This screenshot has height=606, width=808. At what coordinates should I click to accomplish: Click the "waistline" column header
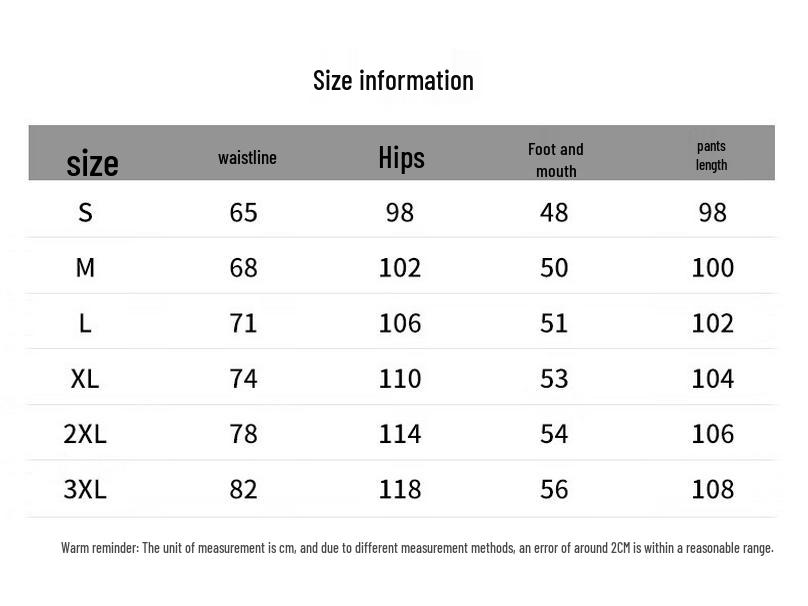(247, 158)
